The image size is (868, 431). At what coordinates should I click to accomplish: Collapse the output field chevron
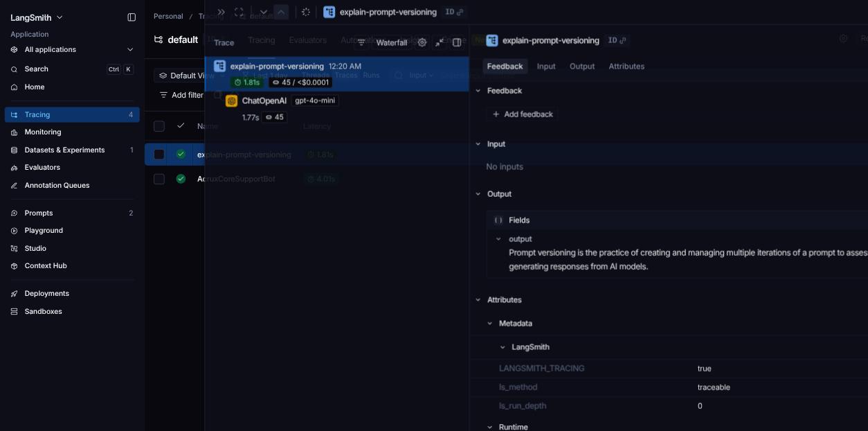click(x=498, y=239)
